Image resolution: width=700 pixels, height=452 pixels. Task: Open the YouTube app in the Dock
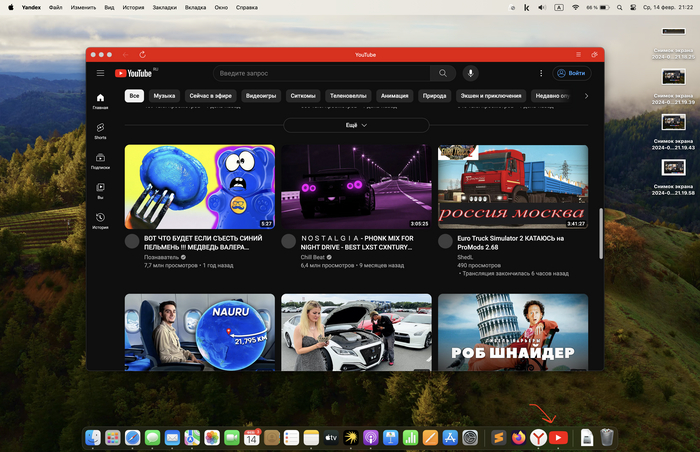click(558, 438)
